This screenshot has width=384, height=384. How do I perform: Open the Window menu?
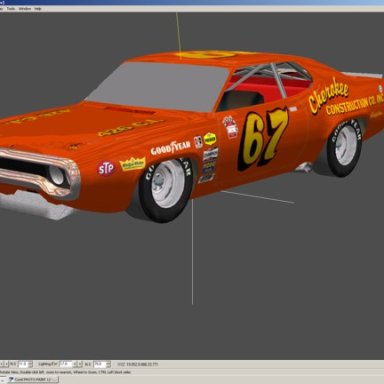(x=25, y=9)
